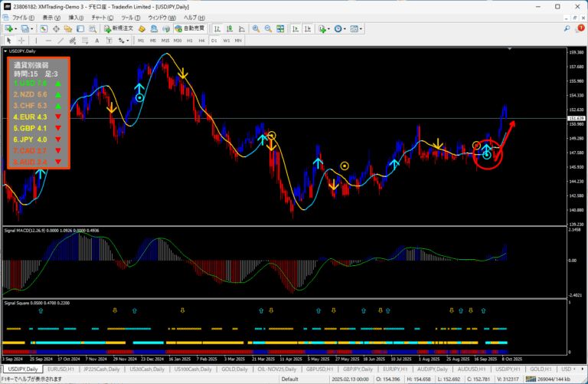588x384 pixels.
Task: Click the zoom in magnifier icon
Action: 256,28
